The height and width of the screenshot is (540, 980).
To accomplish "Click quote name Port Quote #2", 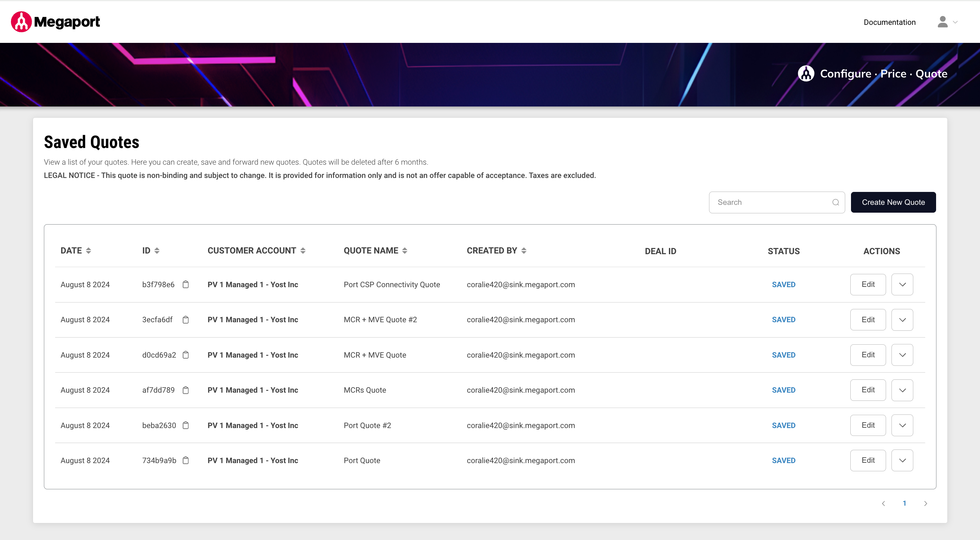I will pos(367,425).
